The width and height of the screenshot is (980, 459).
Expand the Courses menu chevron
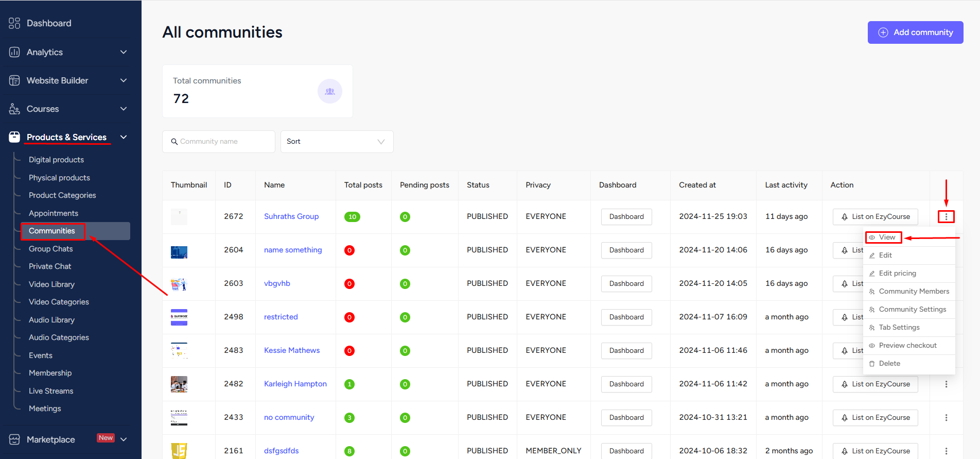pyautogui.click(x=124, y=109)
